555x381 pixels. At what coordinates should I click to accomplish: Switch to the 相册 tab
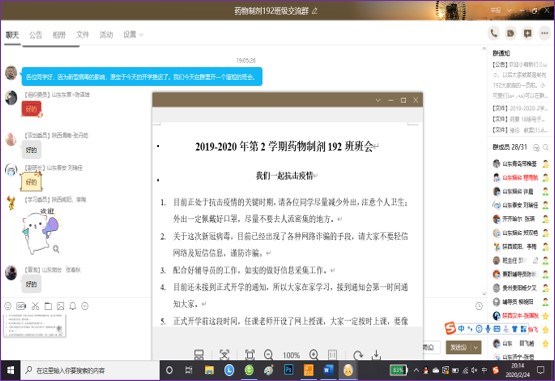tap(59, 35)
